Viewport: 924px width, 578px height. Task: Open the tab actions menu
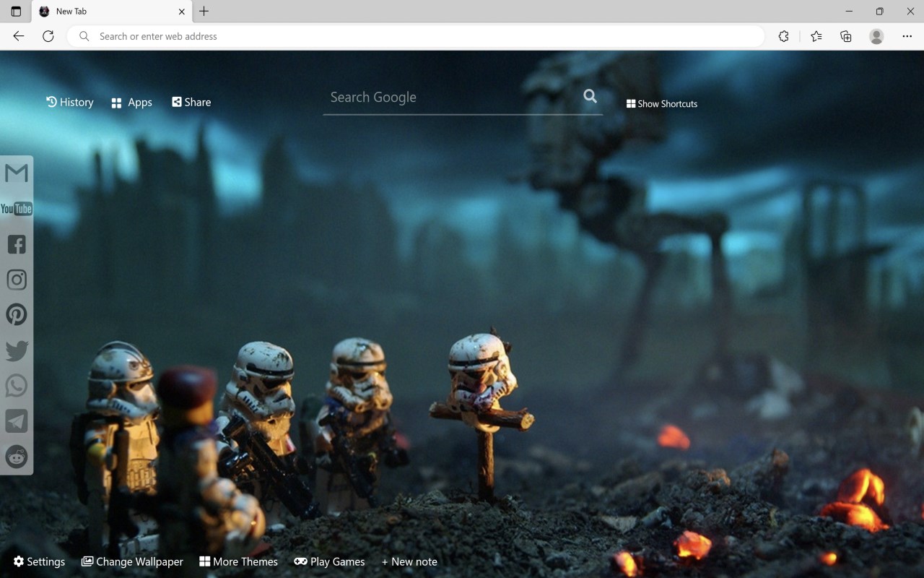pos(16,12)
